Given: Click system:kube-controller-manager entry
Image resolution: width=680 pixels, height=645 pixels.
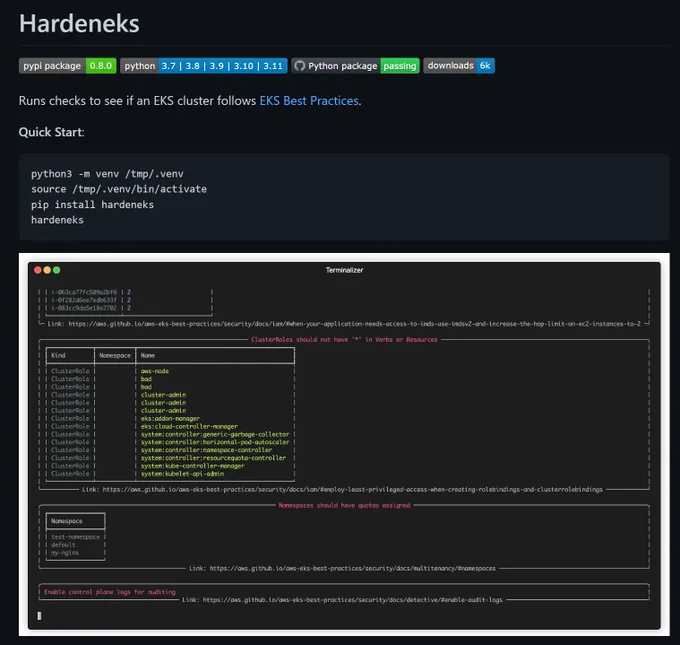Looking at the screenshot, I should click(x=193, y=466).
